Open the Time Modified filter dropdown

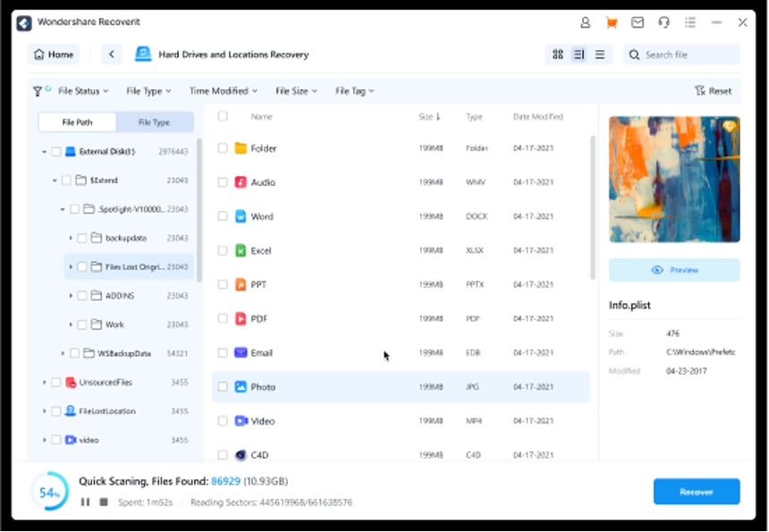pyautogui.click(x=224, y=91)
